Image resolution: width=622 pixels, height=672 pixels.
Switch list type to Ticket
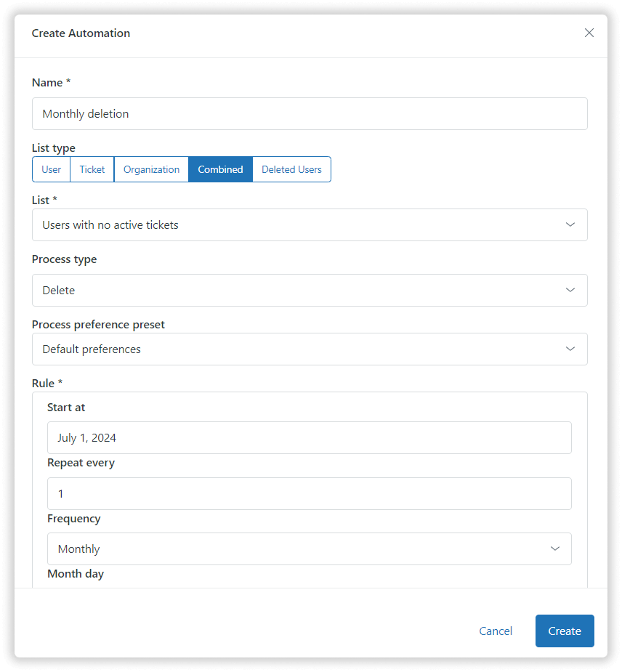click(x=92, y=169)
